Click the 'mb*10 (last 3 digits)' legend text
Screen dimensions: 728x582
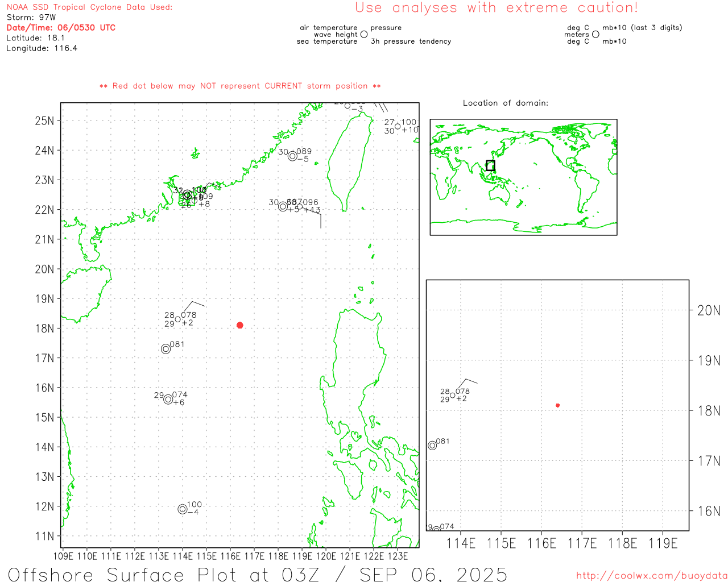pyautogui.click(x=642, y=27)
